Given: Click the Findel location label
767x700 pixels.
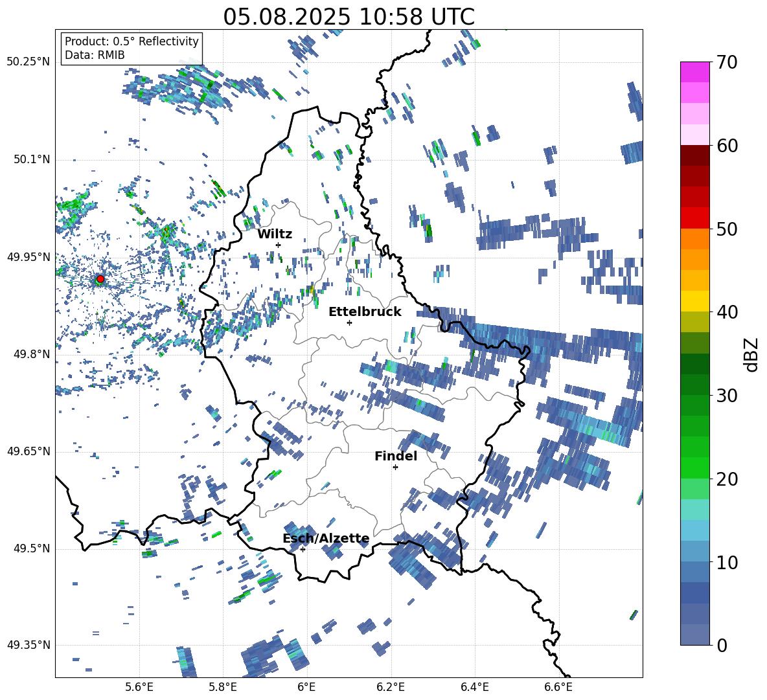Looking at the screenshot, I should (x=396, y=456).
